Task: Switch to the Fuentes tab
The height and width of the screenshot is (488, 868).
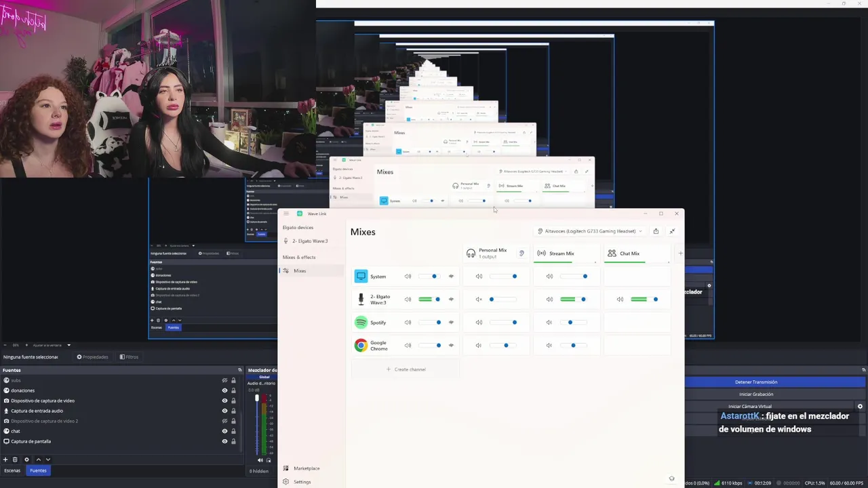Action: [x=38, y=470]
